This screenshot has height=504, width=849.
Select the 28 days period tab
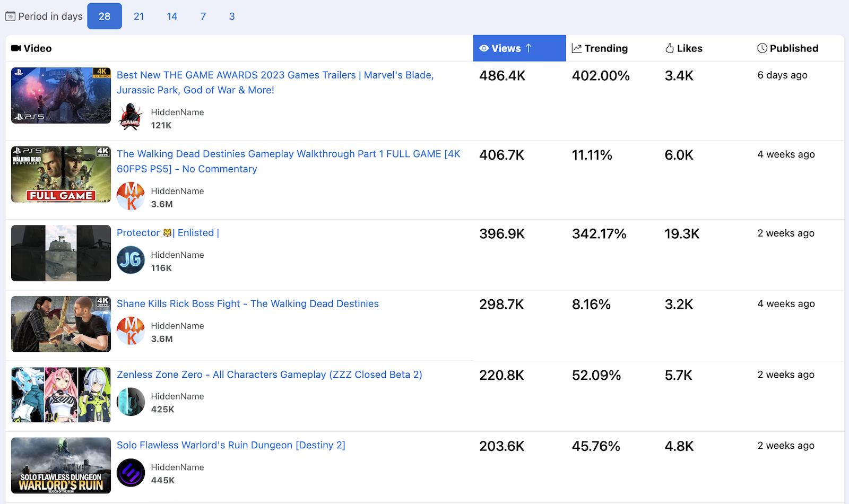(x=105, y=16)
